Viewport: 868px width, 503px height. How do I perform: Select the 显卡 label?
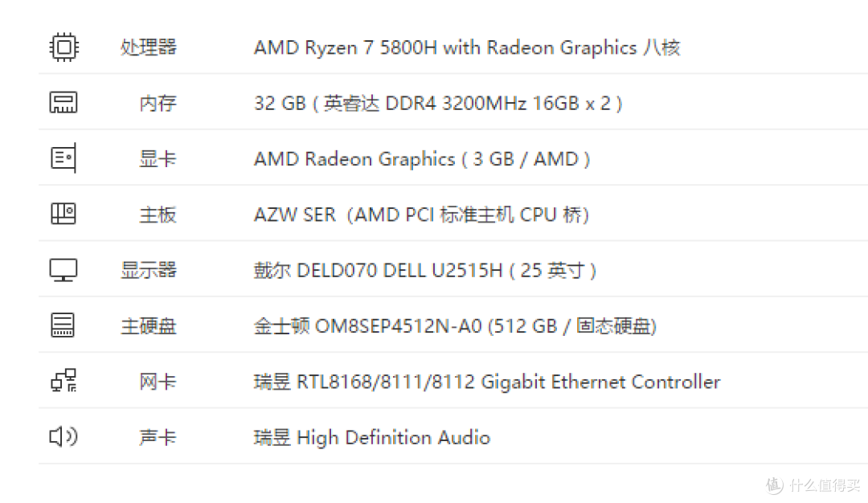click(x=158, y=158)
